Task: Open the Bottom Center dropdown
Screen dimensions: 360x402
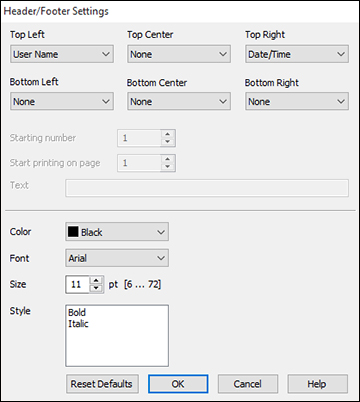Action: coord(179,101)
